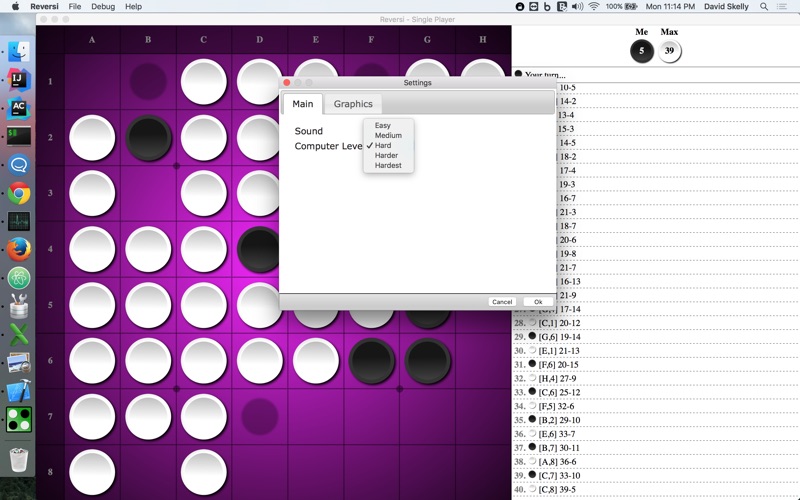This screenshot has width=800, height=500.
Task: Click the Max white score disc showing 39
Action: point(669,51)
